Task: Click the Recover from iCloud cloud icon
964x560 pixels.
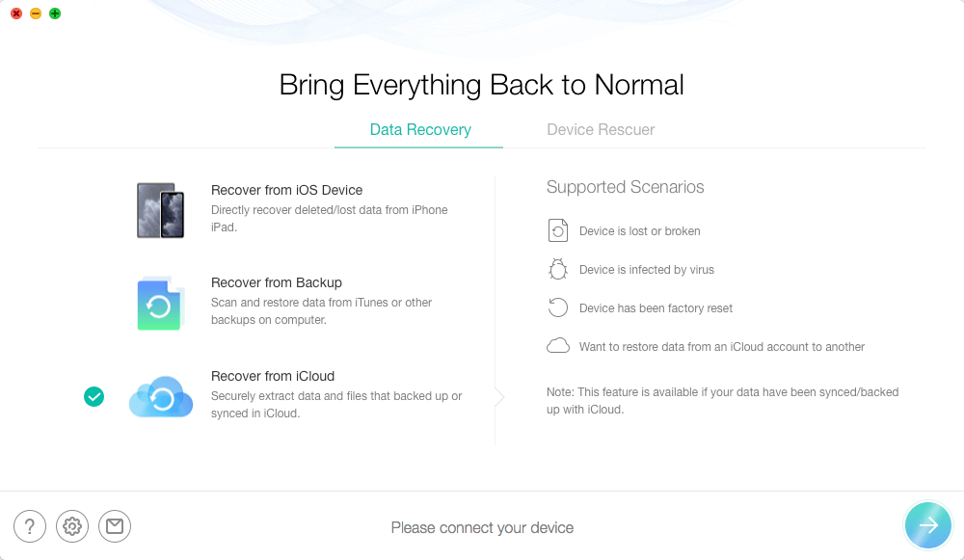Action: click(x=161, y=396)
